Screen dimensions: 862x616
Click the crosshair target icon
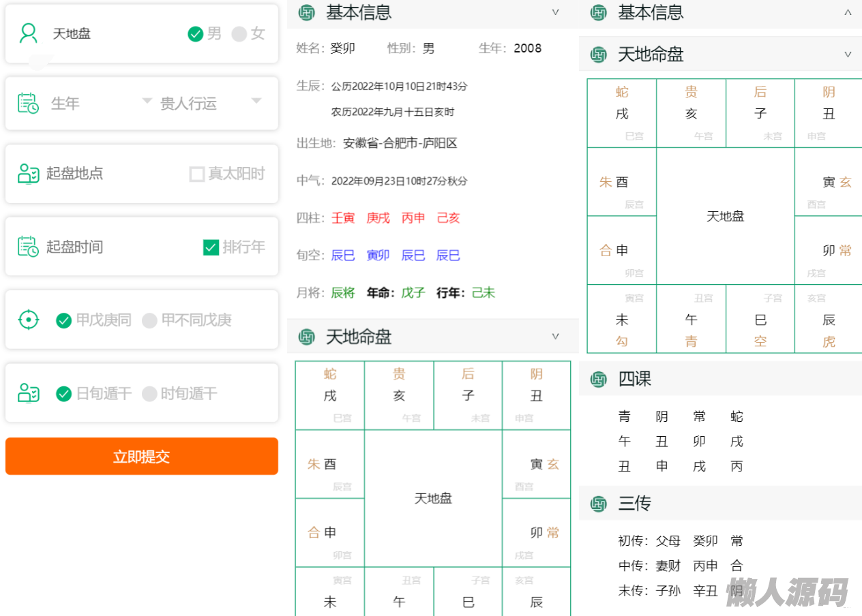(x=28, y=320)
